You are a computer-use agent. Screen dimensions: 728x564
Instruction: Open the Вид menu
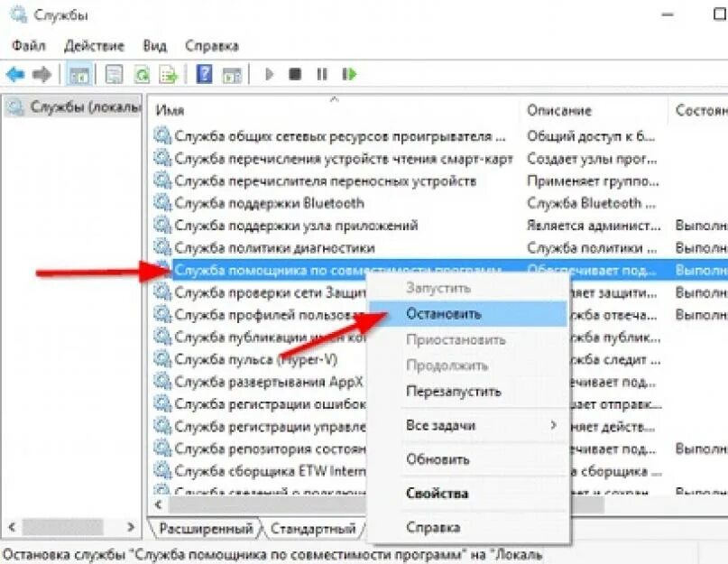154,46
